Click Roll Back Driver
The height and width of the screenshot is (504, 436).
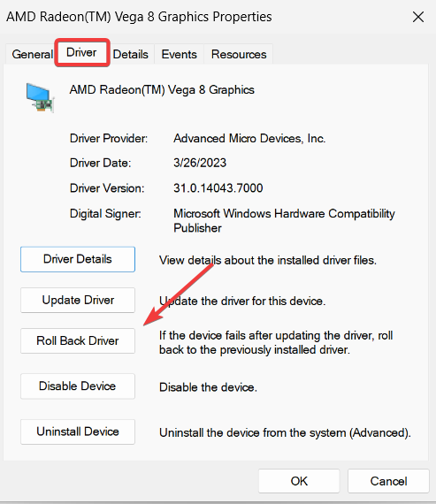[78, 340]
